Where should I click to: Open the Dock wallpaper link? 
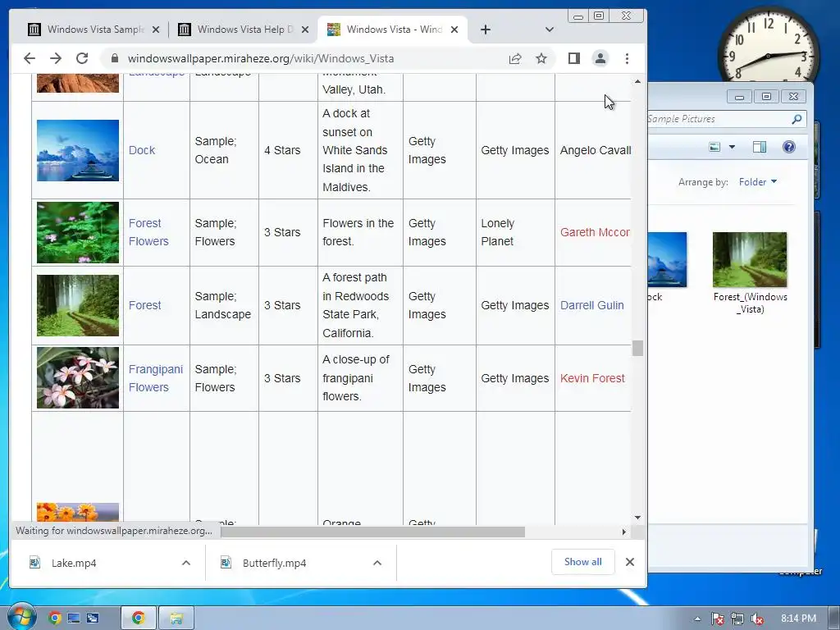(141, 151)
